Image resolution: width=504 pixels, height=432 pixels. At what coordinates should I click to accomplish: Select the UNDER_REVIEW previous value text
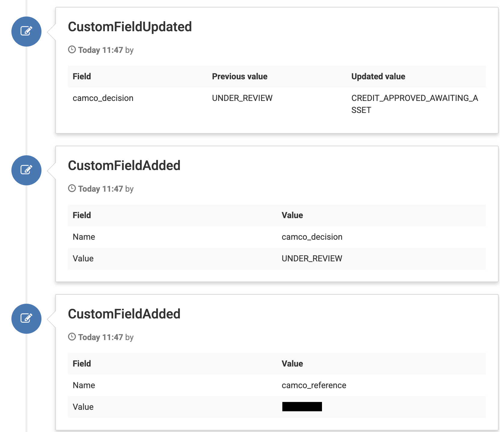(x=242, y=98)
